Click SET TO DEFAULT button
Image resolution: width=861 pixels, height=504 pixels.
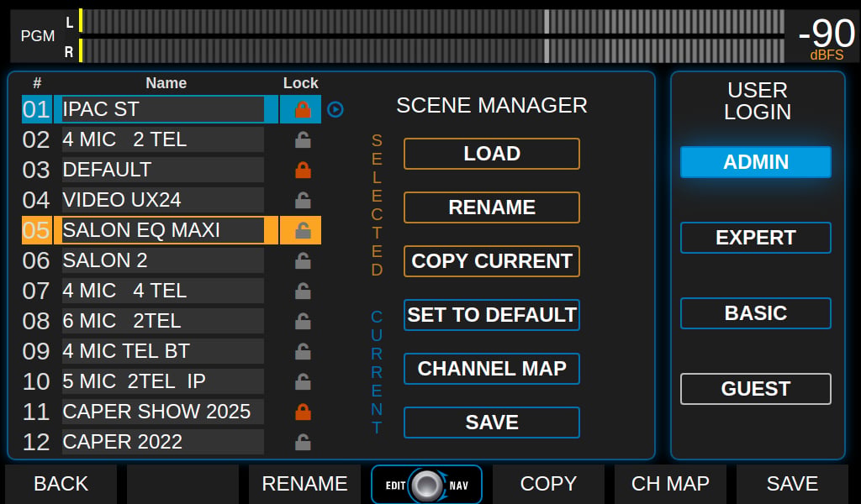click(x=491, y=315)
